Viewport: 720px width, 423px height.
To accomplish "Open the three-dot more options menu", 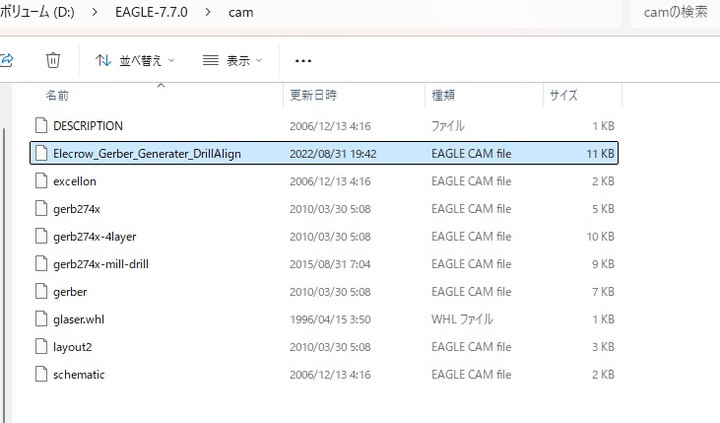I will click(x=303, y=60).
